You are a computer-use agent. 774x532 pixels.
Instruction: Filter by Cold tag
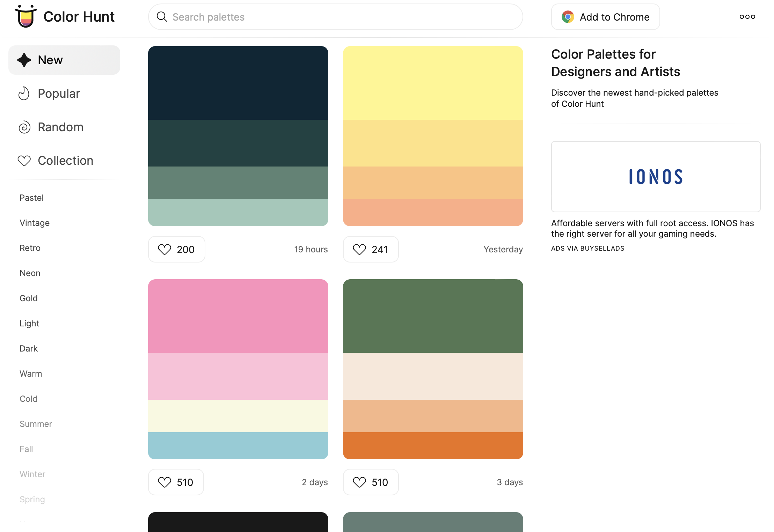coord(28,399)
